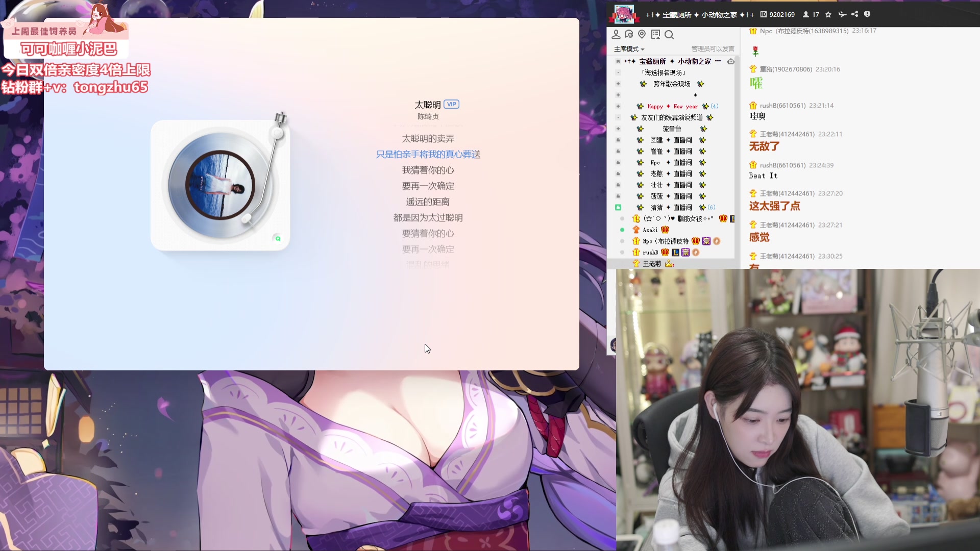Image resolution: width=980 pixels, height=551 pixels.
Task: Click the airplane icon in YY header
Action: point(842,14)
